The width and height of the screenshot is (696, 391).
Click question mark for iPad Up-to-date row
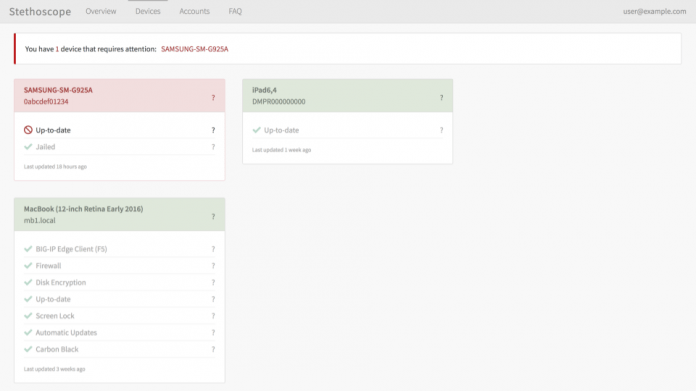[441, 130]
